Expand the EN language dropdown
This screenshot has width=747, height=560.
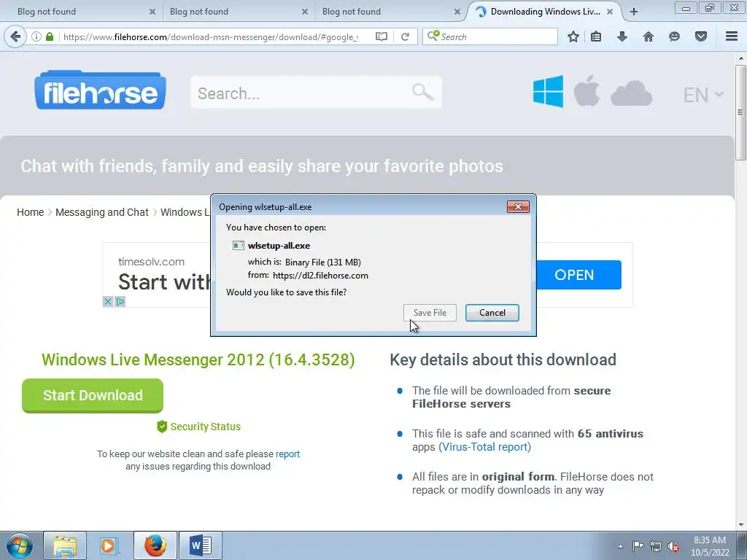pos(703,95)
